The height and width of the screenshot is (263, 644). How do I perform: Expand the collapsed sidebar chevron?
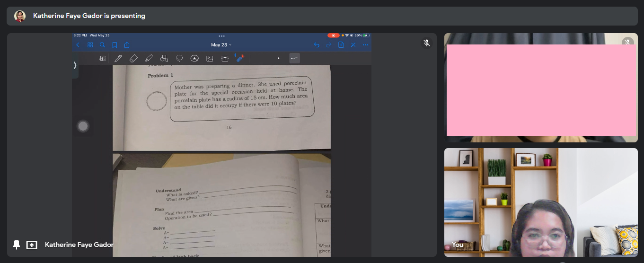tap(75, 65)
